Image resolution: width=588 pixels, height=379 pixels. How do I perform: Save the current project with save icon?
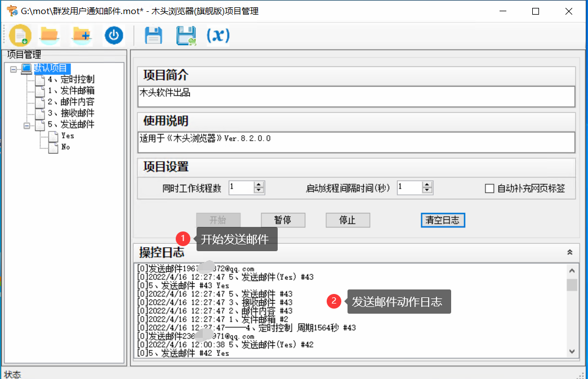pos(153,35)
